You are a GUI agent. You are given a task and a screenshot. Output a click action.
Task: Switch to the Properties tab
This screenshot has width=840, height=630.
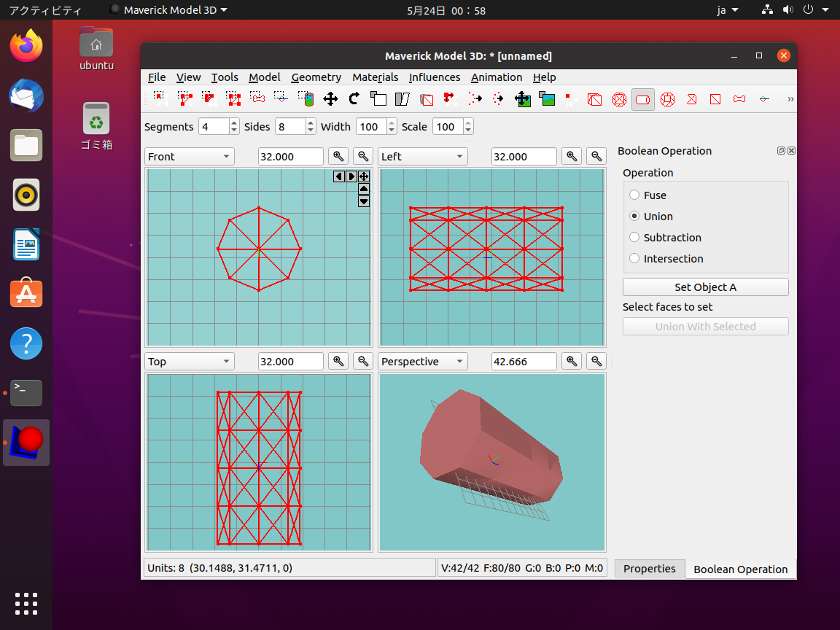click(x=649, y=569)
